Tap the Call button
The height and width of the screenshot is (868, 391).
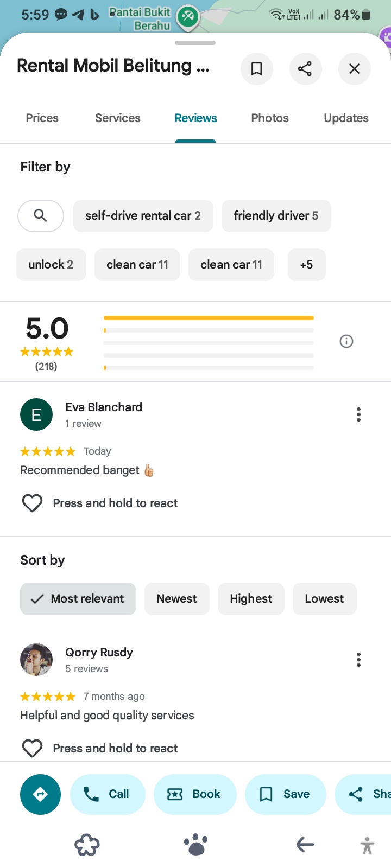click(x=108, y=794)
